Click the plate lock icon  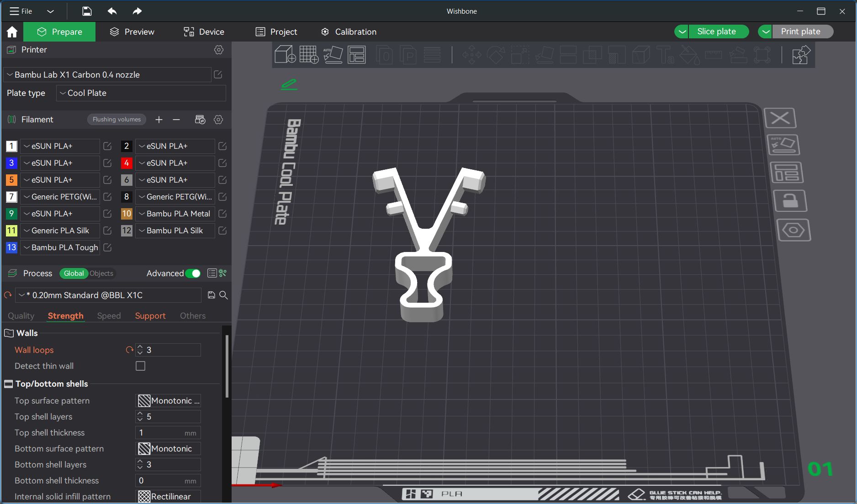click(x=790, y=201)
